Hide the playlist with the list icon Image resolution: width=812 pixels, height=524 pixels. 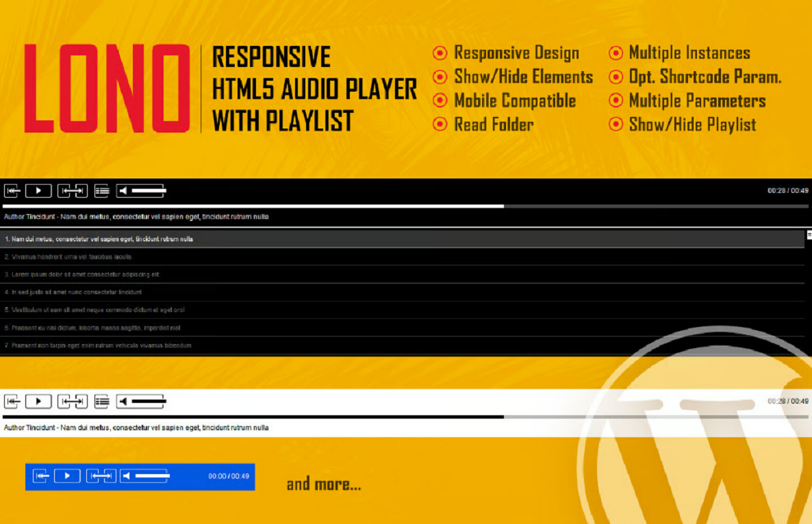[101, 191]
